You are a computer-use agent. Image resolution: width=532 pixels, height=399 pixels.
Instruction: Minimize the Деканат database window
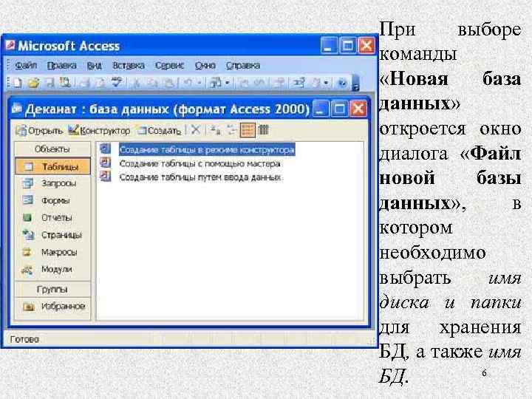pos(321,109)
